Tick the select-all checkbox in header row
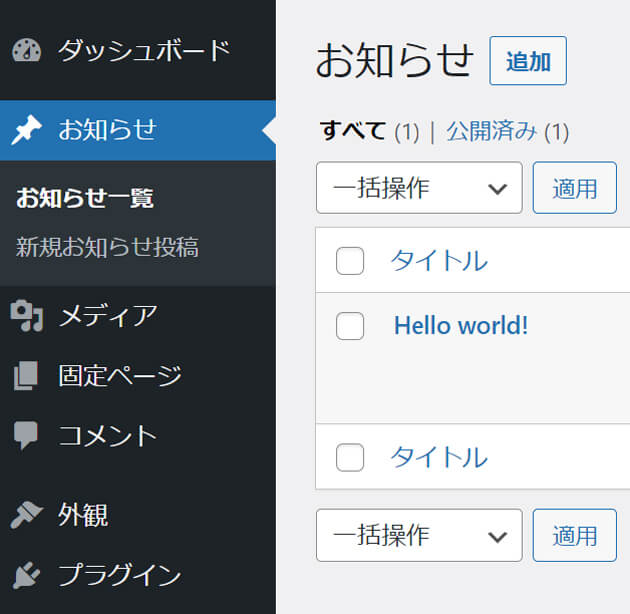This screenshot has height=614, width=630. point(350,261)
